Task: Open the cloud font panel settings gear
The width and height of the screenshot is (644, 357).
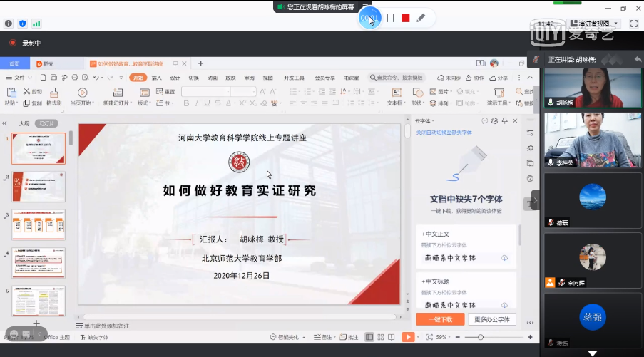Action: (x=494, y=120)
